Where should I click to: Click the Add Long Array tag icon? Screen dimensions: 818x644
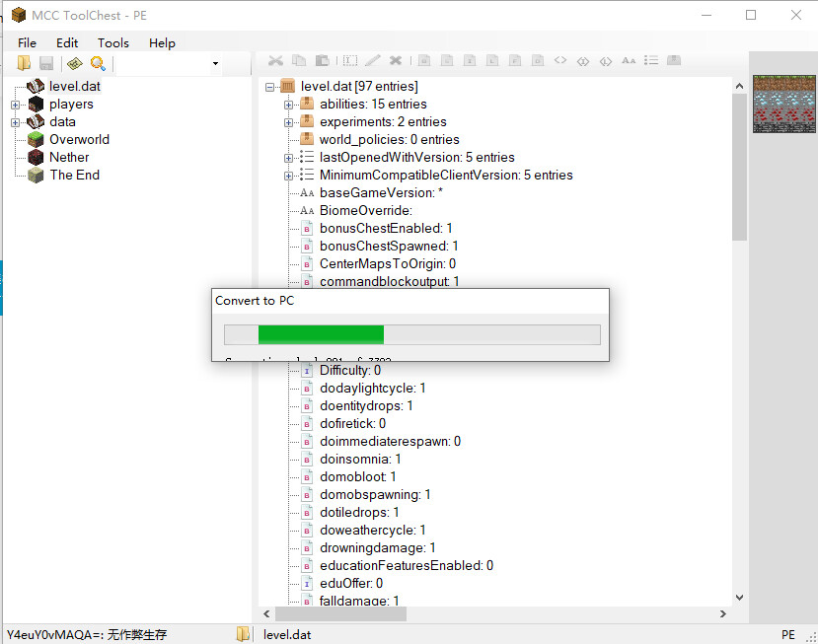[606, 61]
